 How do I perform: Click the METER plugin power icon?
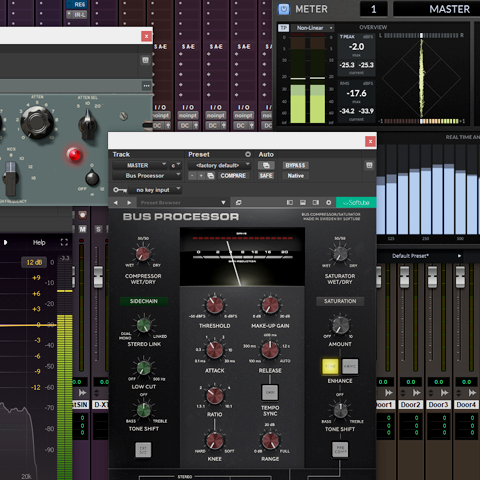(x=284, y=9)
